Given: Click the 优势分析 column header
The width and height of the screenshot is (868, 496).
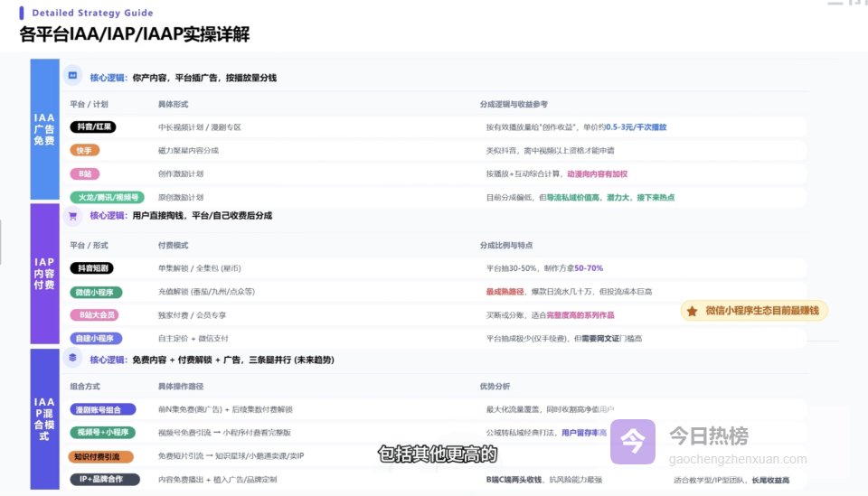Looking at the screenshot, I should click(x=495, y=386).
